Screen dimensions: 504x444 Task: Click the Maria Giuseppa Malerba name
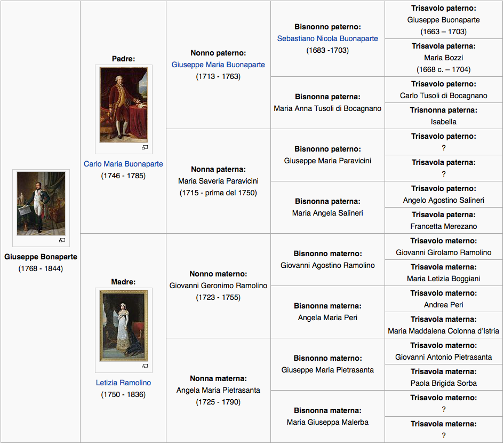(327, 422)
